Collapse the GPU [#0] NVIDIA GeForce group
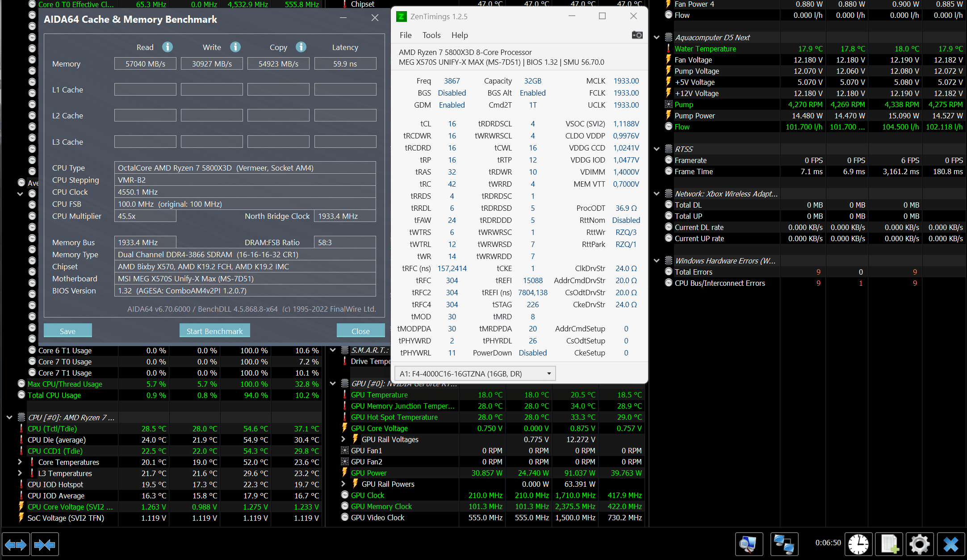Screen dimensions: 967x560 (333, 384)
